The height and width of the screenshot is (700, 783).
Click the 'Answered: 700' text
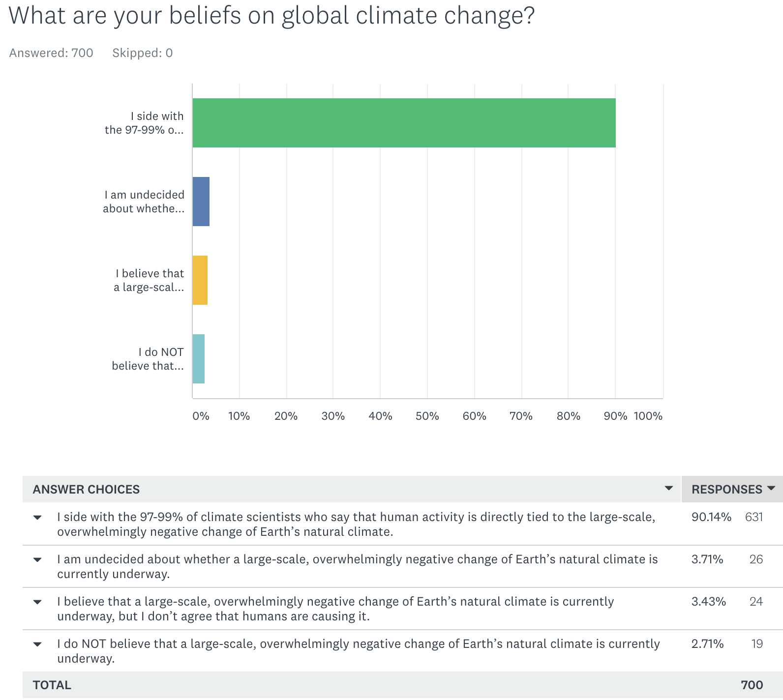tap(51, 53)
